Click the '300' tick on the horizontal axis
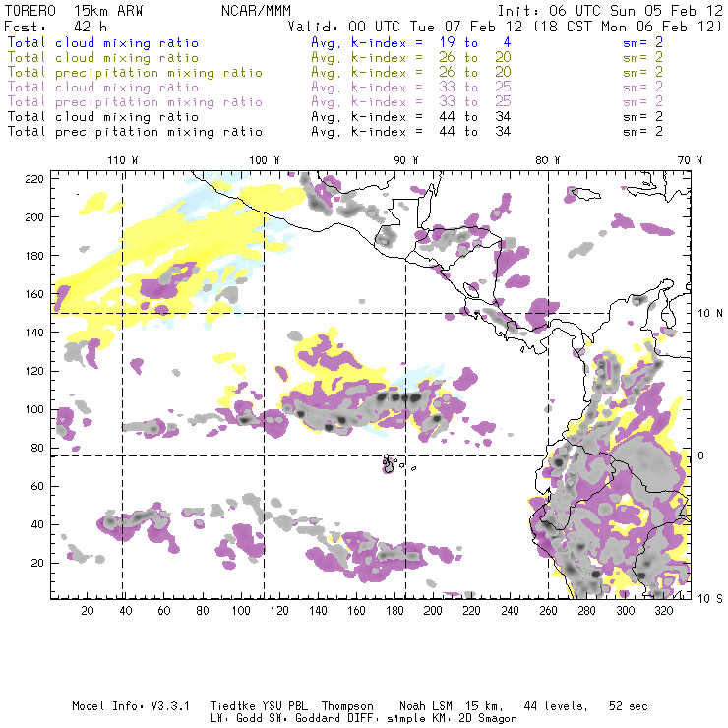Screen dimensions: 728x728 point(626,611)
